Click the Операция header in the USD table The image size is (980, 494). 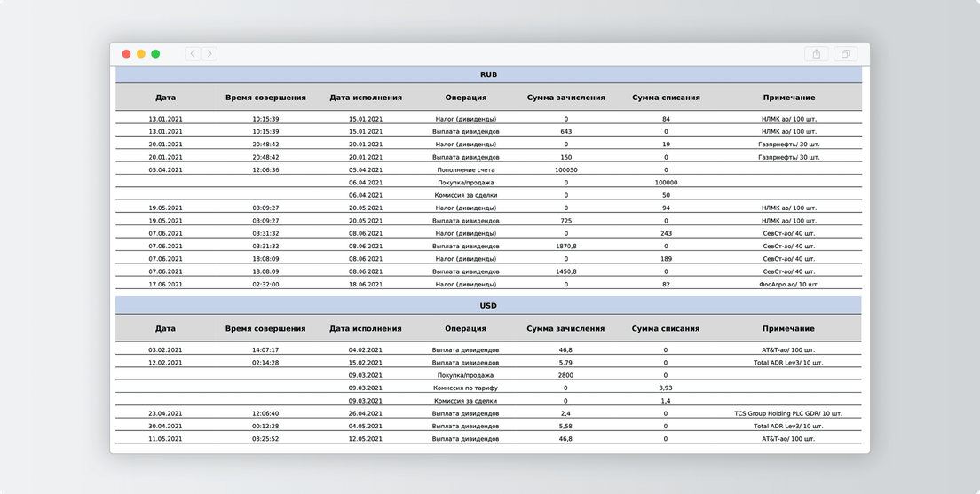(466, 328)
